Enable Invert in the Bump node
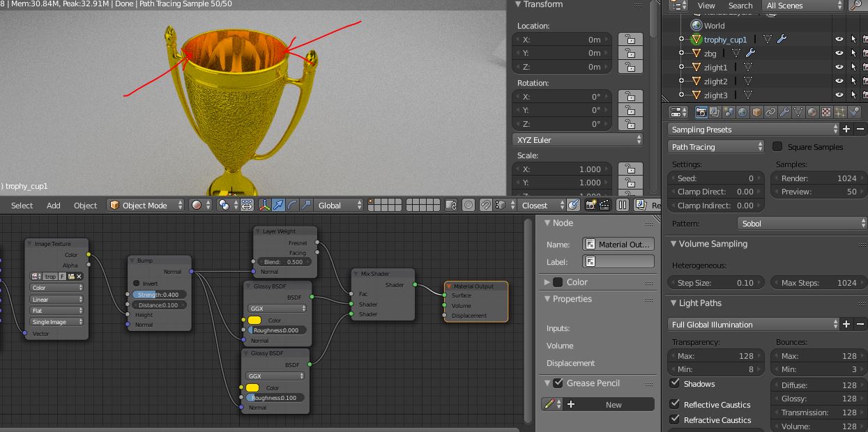The image size is (868, 432). click(x=136, y=284)
